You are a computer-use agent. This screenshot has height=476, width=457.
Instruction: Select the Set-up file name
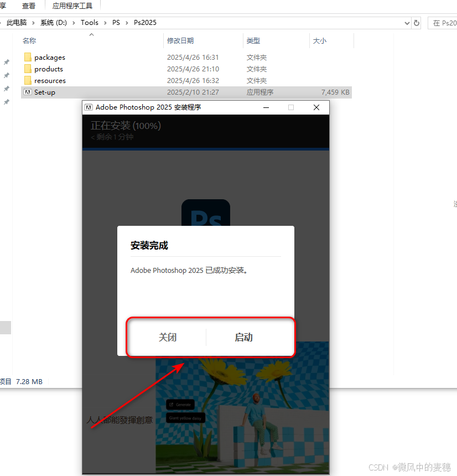pos(45,92)
